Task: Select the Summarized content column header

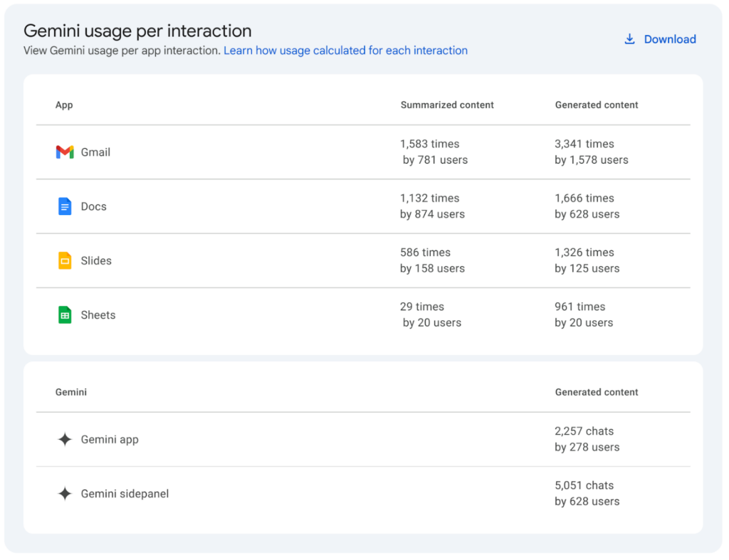Action: coord(447,105)
